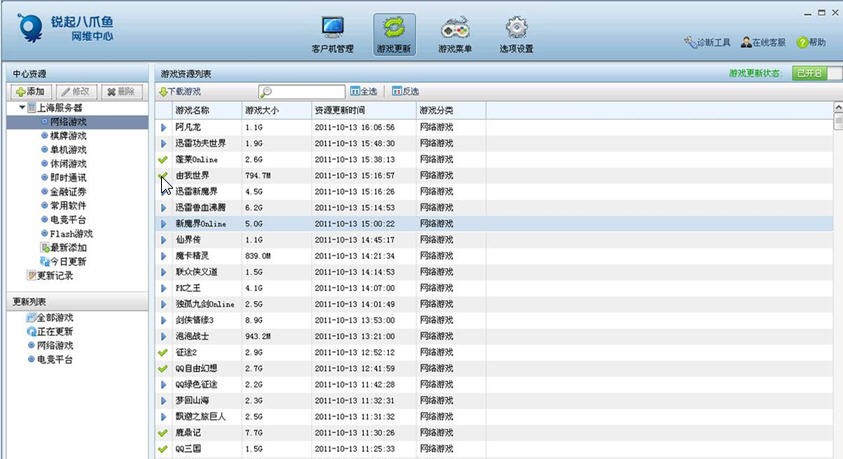Sort by 游戏名称 column header

pyautogui.click(x=192, y=110)
